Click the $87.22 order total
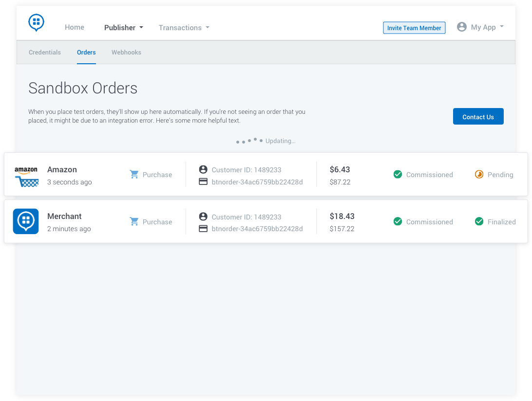This screenshot has height=401, width=532. [x=340, y=182]
